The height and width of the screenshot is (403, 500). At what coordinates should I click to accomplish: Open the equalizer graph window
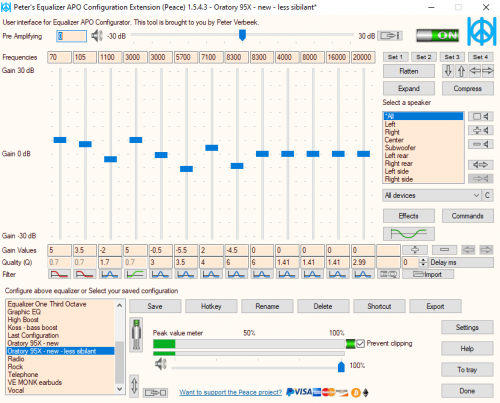pyautogui.click(x=409, y=234)
